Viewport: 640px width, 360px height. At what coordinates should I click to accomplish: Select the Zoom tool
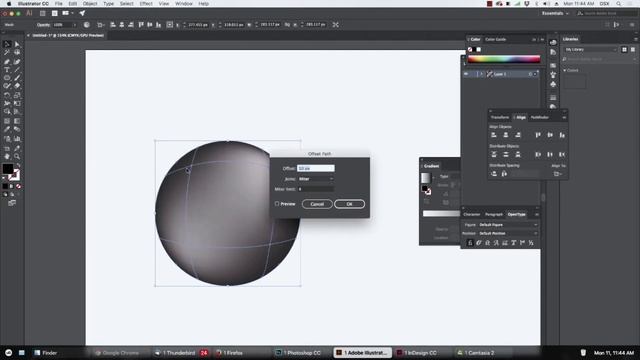click(17, 156)
